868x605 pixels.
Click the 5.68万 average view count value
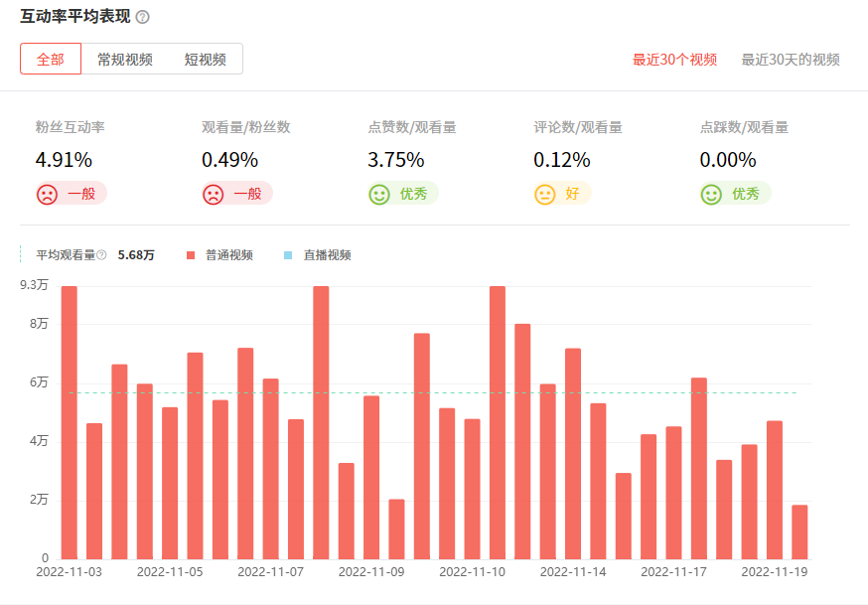136,255
